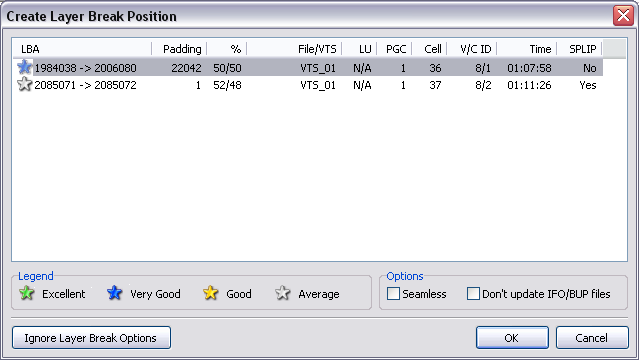Click the time value 01:11:26
The width and height of the screenshot is (639, 360).
pyautogui.click(x=529, y=85)
